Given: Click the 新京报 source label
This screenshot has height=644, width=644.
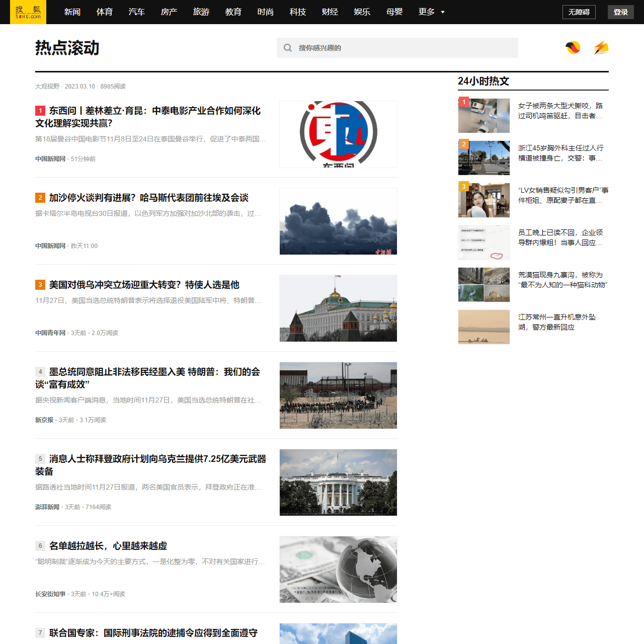Looking at the screenshot, I should coord(44,420).
